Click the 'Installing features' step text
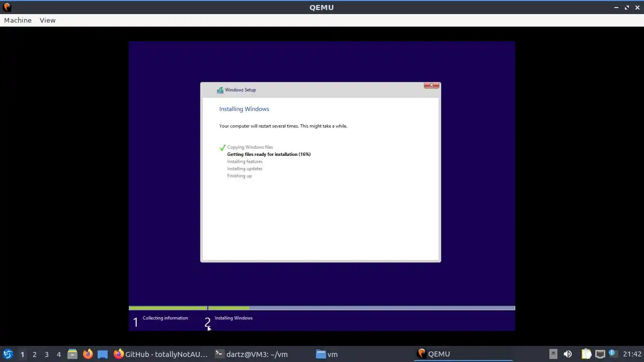 (245, 161)
